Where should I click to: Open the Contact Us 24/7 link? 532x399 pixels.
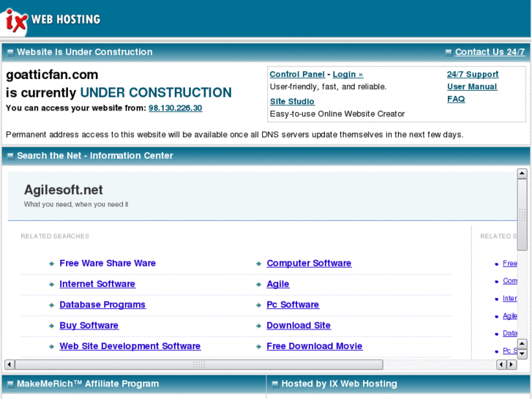490,52
